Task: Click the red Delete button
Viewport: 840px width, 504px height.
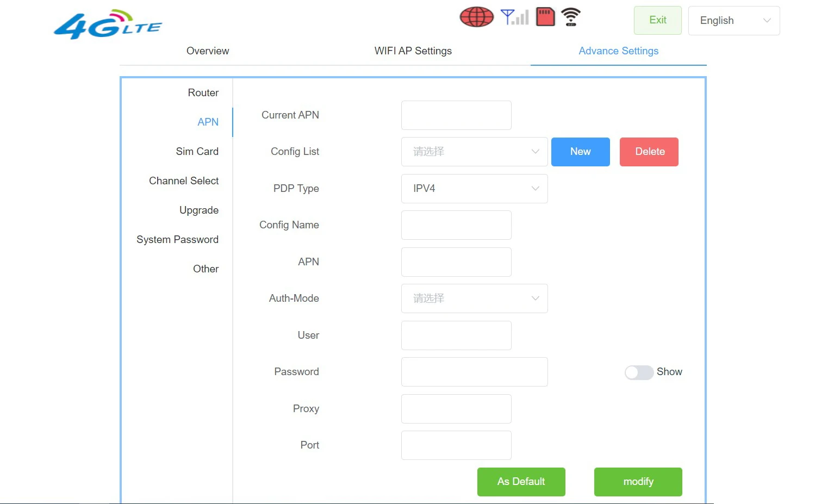Action: tap(649, 152)
